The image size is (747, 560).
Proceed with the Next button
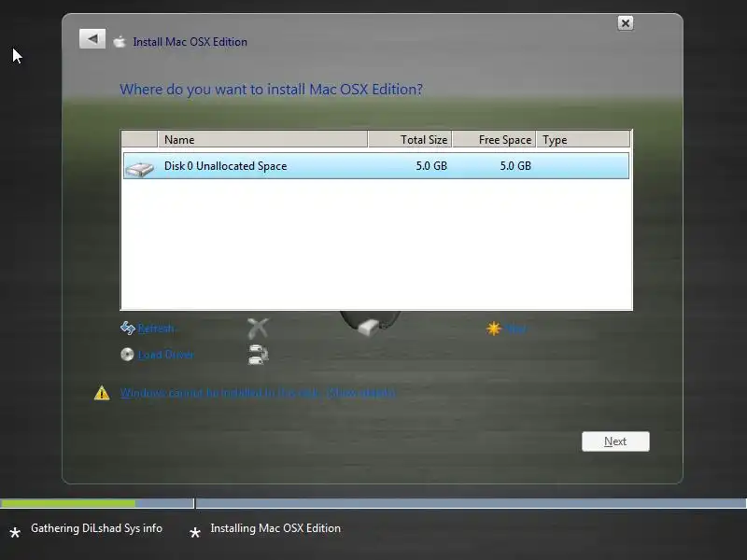pos(615,441)
